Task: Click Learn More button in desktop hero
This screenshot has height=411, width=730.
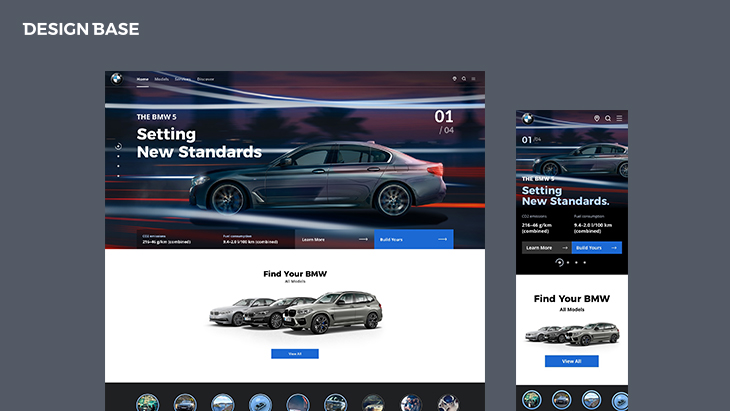Action: pos(335,239)
